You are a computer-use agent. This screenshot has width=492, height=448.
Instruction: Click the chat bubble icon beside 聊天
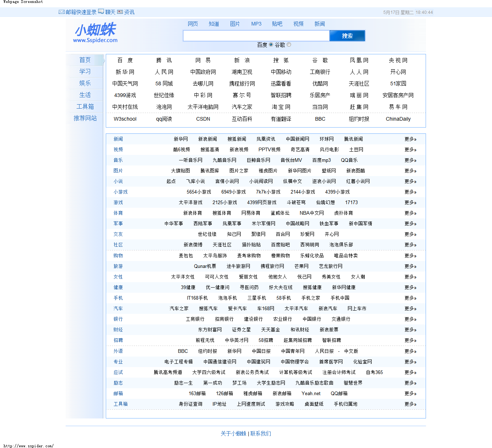[x=101, y=12]
